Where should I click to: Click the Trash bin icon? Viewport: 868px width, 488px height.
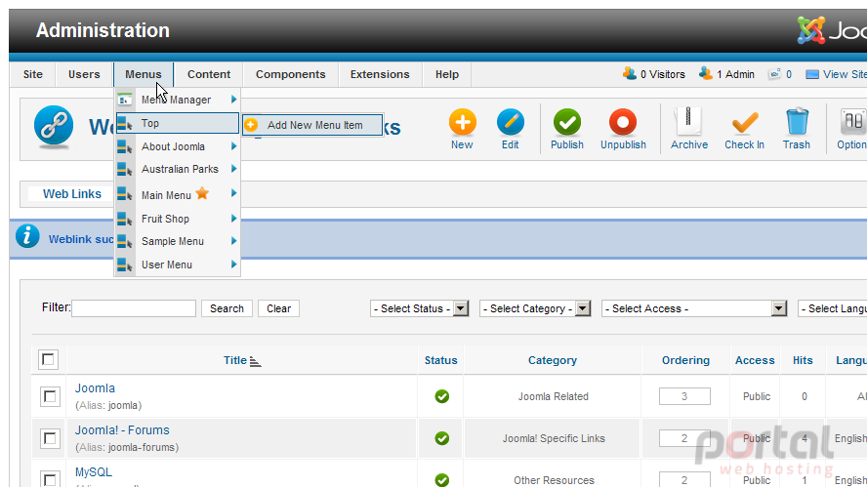coord(797,121)
